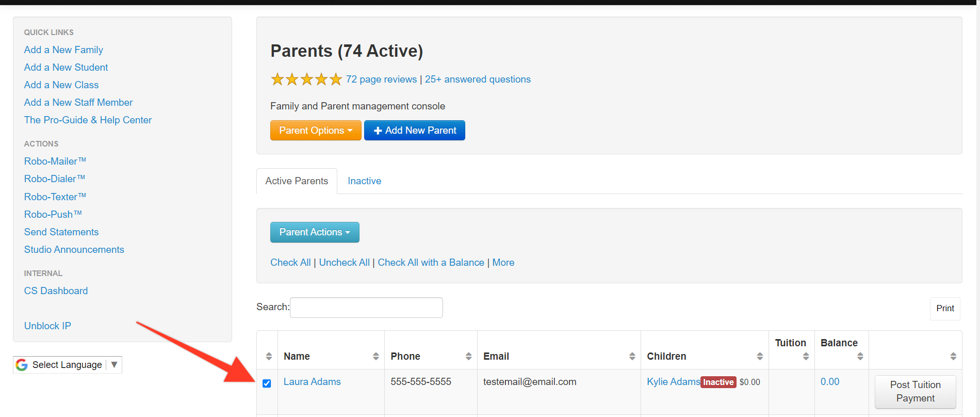Image resolution: width=980 pixels, height=417 pixels.
Task: Sort by the Email column arrows
Action: click(x=632, y=356)
